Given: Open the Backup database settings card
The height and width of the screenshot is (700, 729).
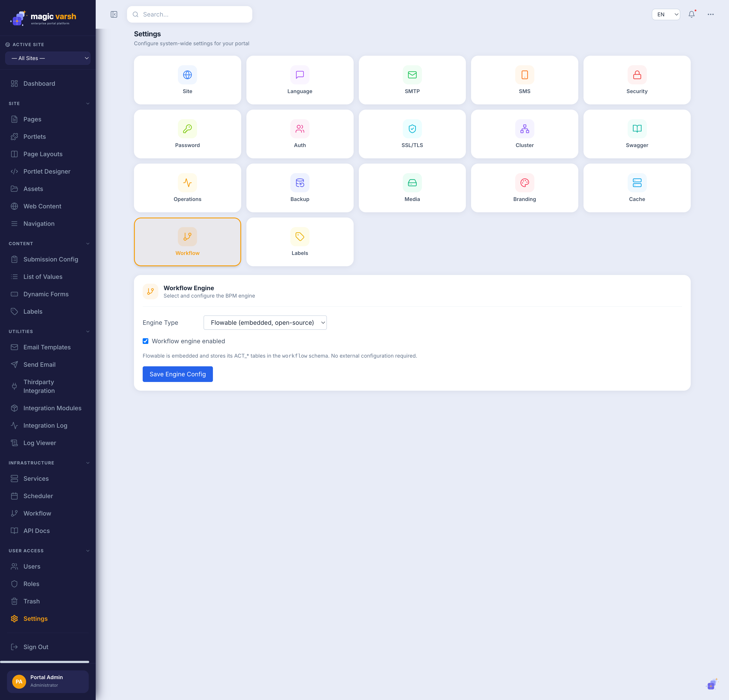Looking at the screenshot, I should click(x=300, y=188).
